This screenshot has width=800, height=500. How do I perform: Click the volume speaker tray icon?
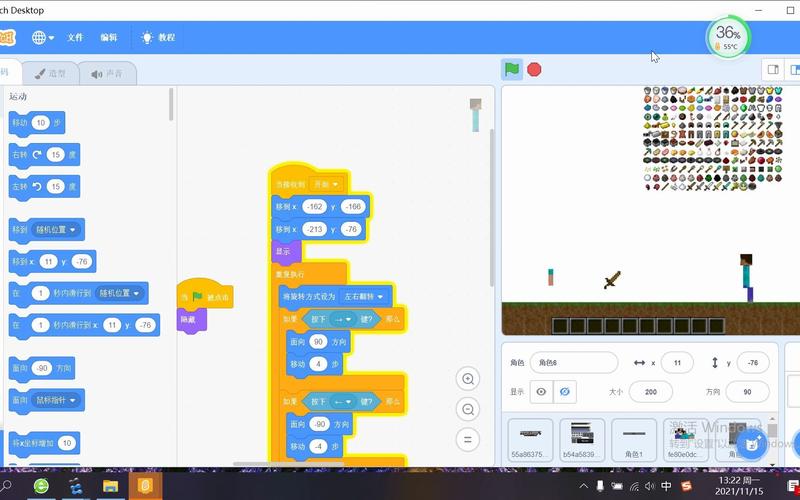(x=649, y=486)
